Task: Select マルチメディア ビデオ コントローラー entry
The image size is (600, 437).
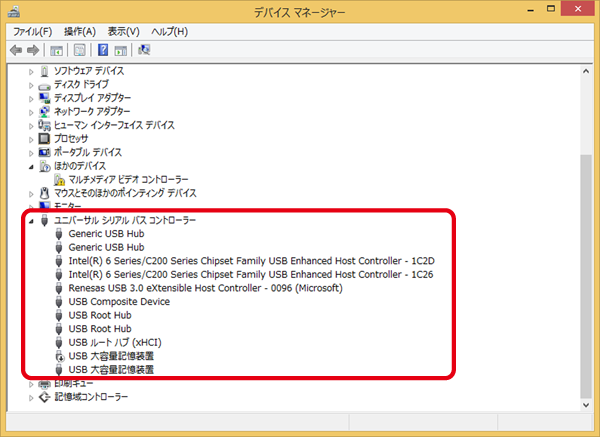Action: (x=128, y=179)
